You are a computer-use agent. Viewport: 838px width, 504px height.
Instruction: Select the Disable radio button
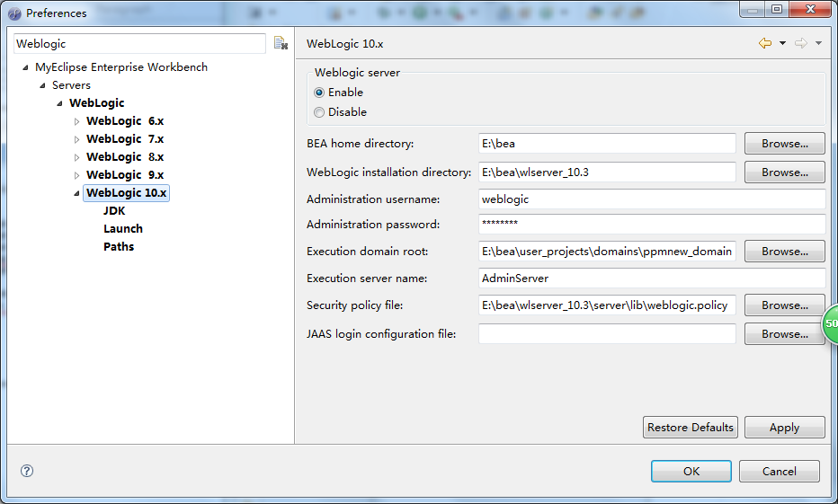coord(319,112)
